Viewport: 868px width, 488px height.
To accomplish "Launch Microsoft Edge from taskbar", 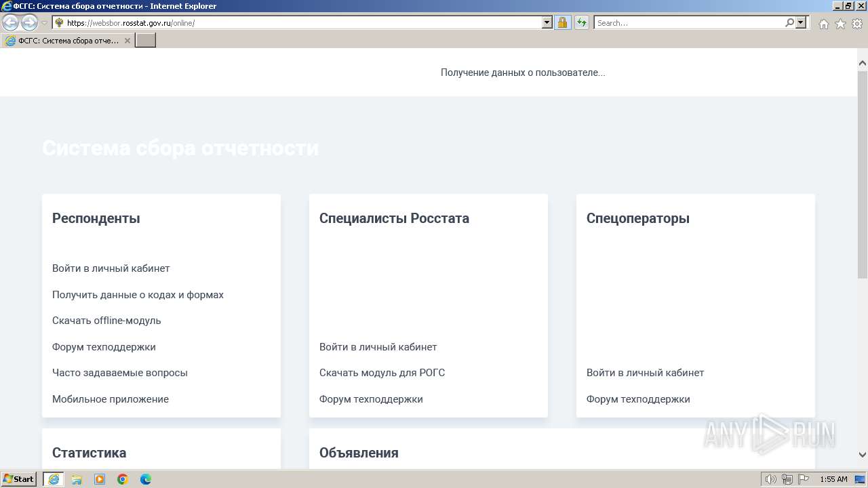I will click(146, 479).
